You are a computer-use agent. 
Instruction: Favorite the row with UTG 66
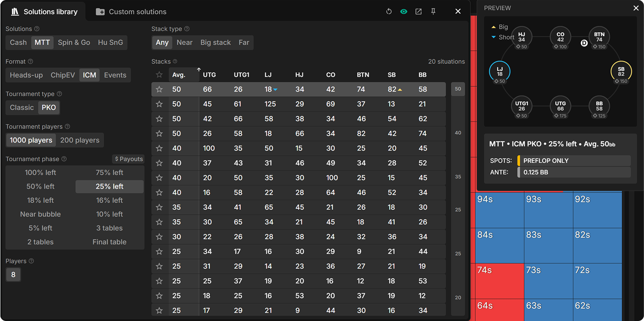(x=159, y=89)
